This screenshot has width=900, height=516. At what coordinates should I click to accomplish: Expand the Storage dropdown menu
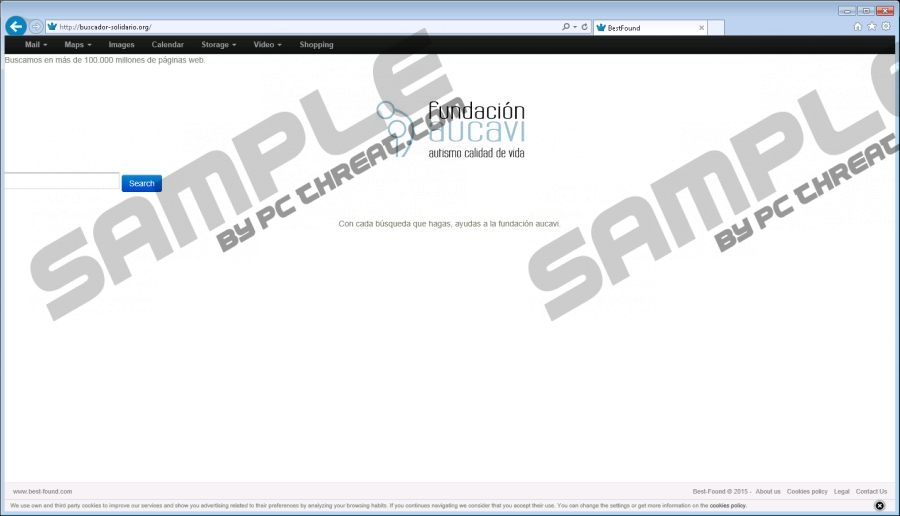(x=218, y=45)
